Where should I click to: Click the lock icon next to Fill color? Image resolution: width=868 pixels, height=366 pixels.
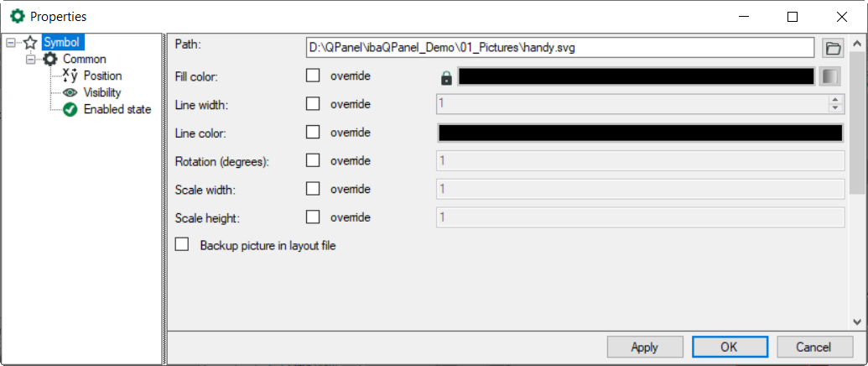(446, 77)
